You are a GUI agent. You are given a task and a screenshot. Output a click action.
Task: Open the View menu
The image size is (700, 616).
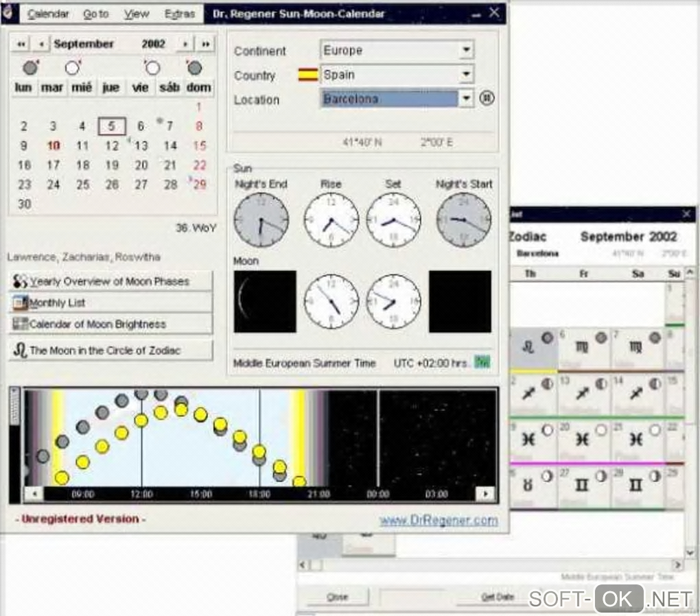pos(136,14)
